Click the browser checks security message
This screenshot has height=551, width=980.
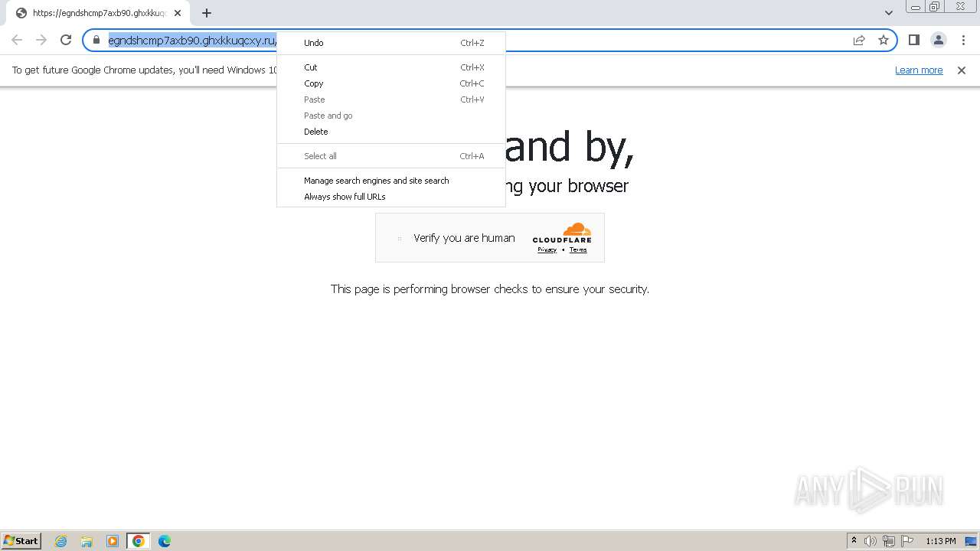(x=490, y=289)
